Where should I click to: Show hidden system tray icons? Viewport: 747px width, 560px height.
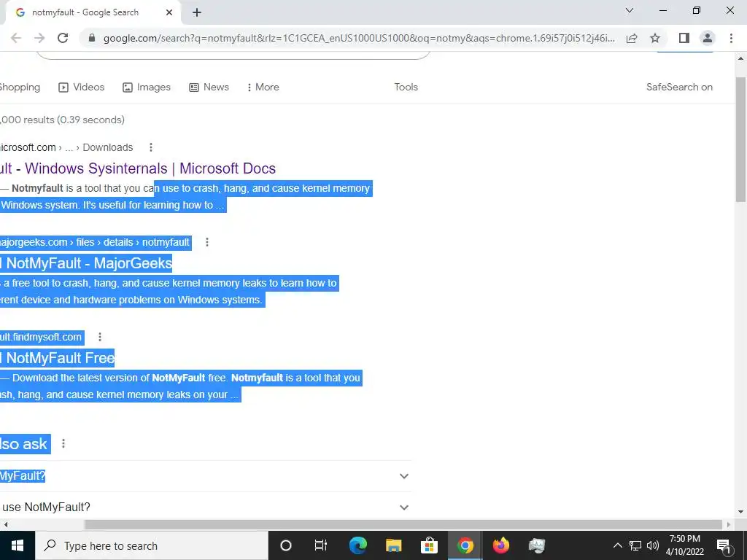(x=617, y=545)
